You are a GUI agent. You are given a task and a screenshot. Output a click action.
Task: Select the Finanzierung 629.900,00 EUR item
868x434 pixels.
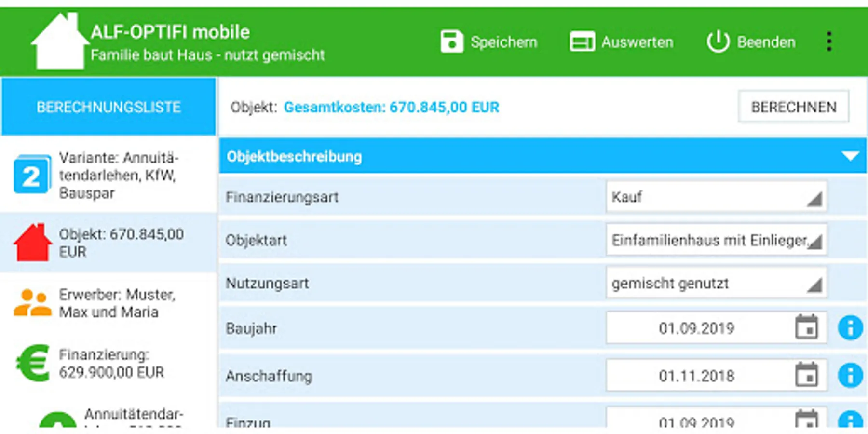point(108,363)
